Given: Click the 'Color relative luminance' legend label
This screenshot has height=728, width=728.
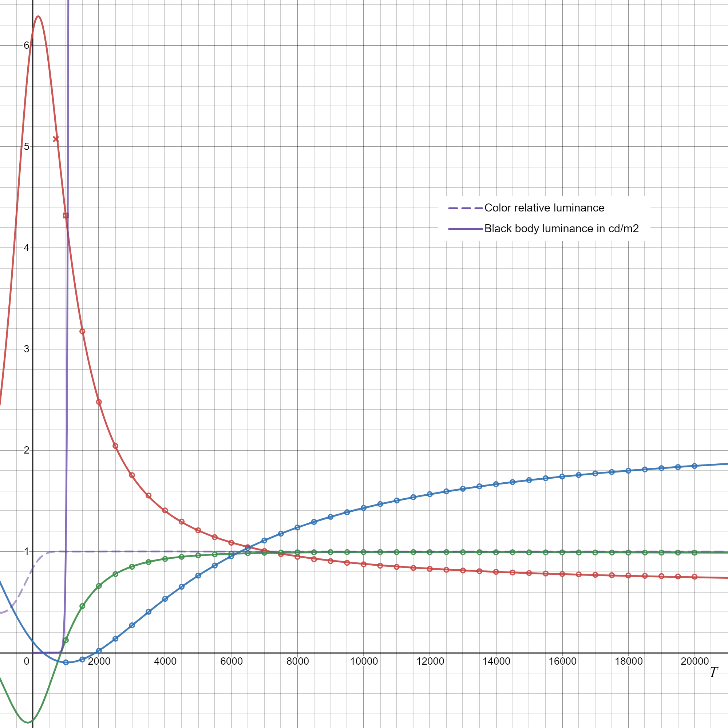Looking at the screenshot, I should 544,208.
